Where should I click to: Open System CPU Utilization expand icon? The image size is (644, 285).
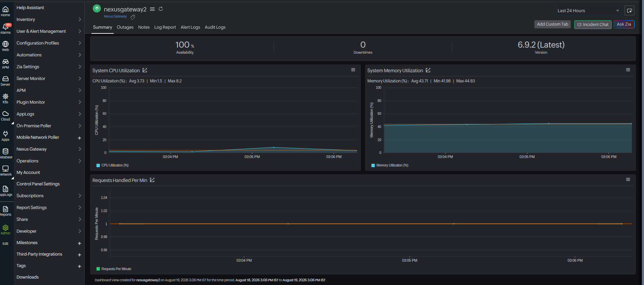[x=145, y=70]
